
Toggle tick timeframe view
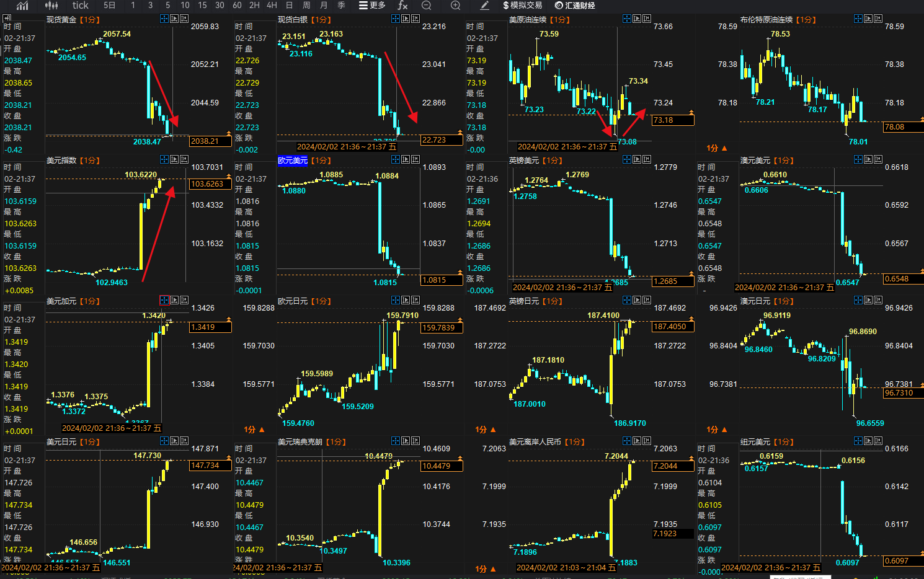[80, 6]
